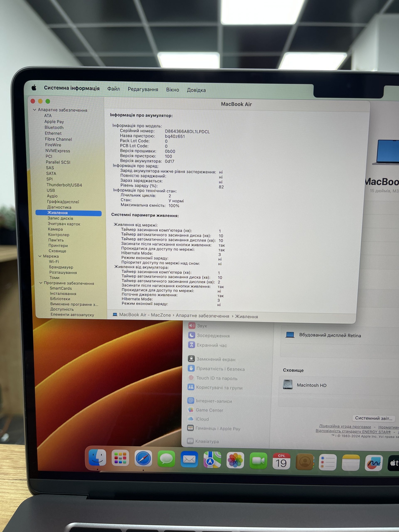Select USB in the hardware list

tap(51, 190)
